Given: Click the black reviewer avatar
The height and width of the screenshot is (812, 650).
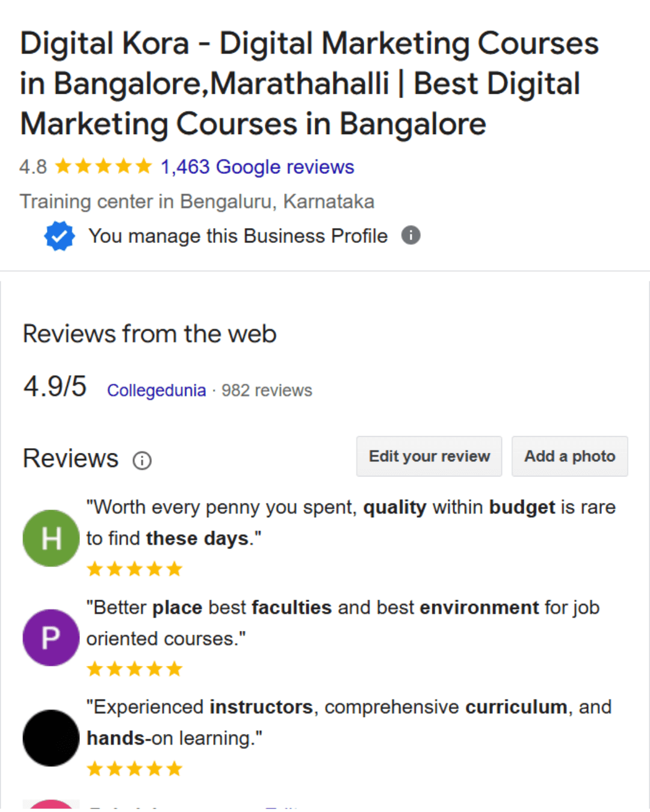Looking at the screenshot, I should coord(51,738).
